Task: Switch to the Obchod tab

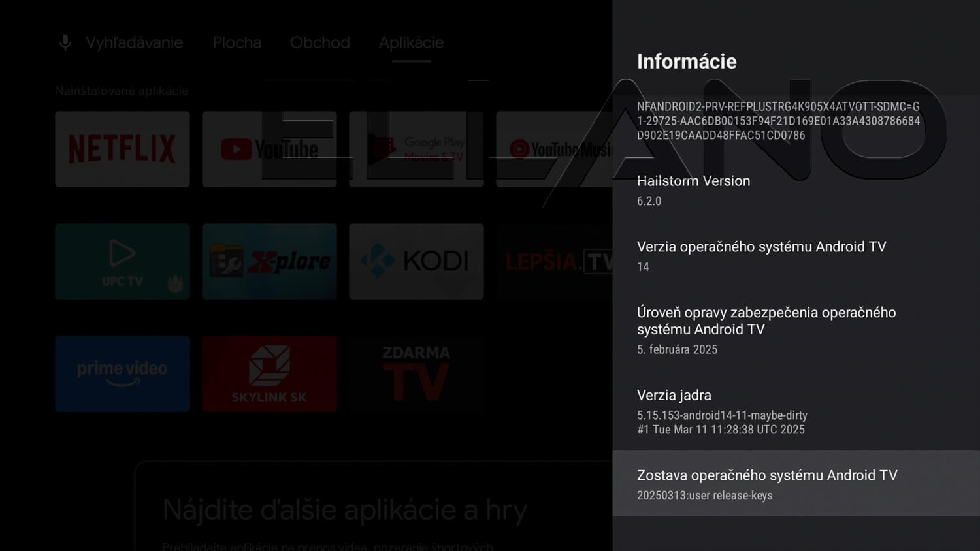Action: pos(319,42)
